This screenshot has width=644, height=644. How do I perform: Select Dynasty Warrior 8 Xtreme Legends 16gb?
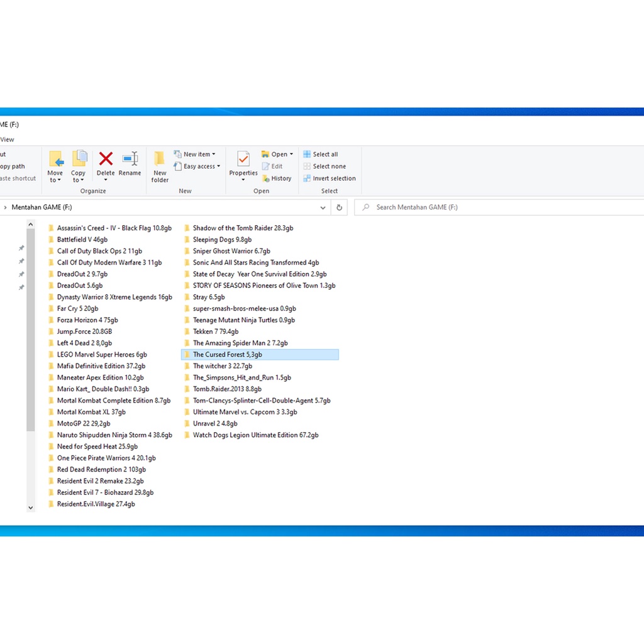click(111, 297)
